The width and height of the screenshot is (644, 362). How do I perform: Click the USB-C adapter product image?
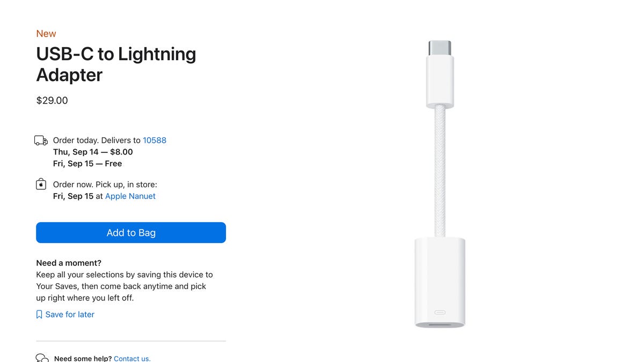tap(440, 182)
